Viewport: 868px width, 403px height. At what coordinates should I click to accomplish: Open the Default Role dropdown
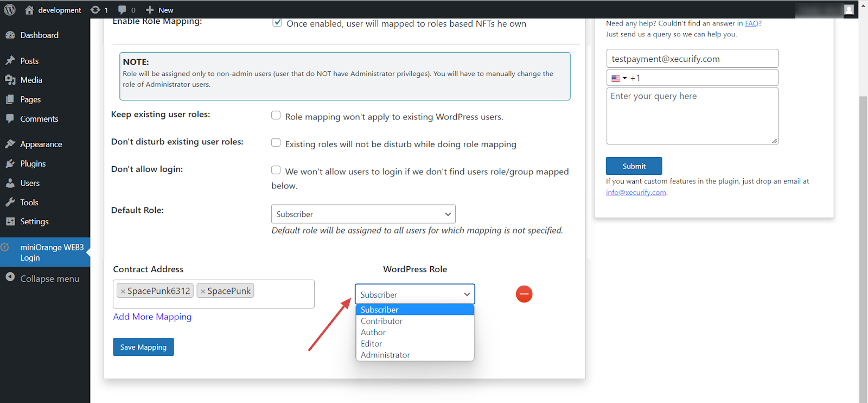point(363,214)
